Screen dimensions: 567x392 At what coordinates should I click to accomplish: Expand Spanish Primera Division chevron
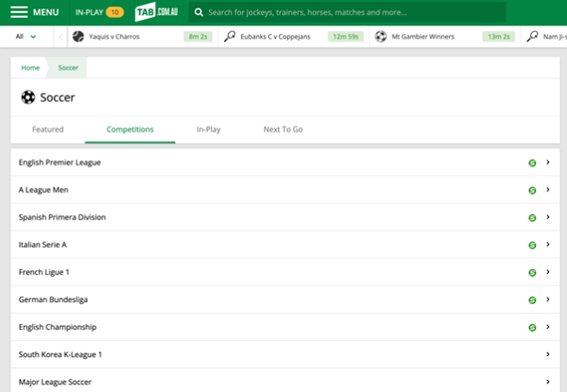[548, 217]
